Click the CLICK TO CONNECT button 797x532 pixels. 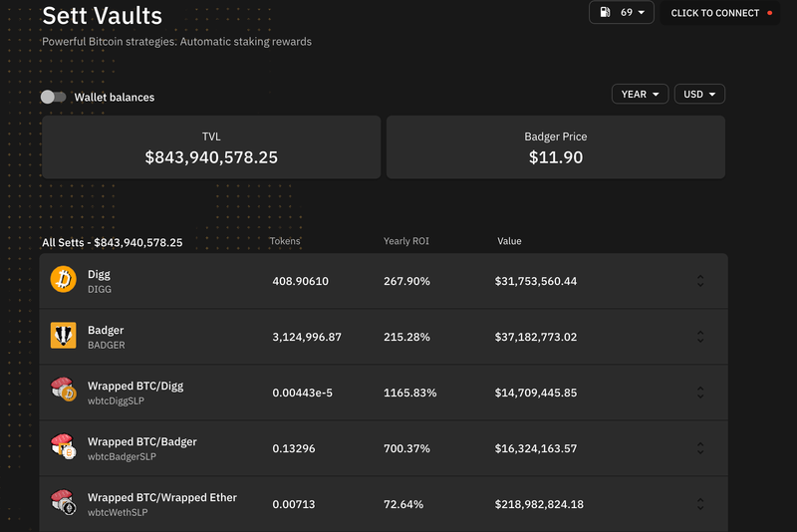tap(719, 13)
